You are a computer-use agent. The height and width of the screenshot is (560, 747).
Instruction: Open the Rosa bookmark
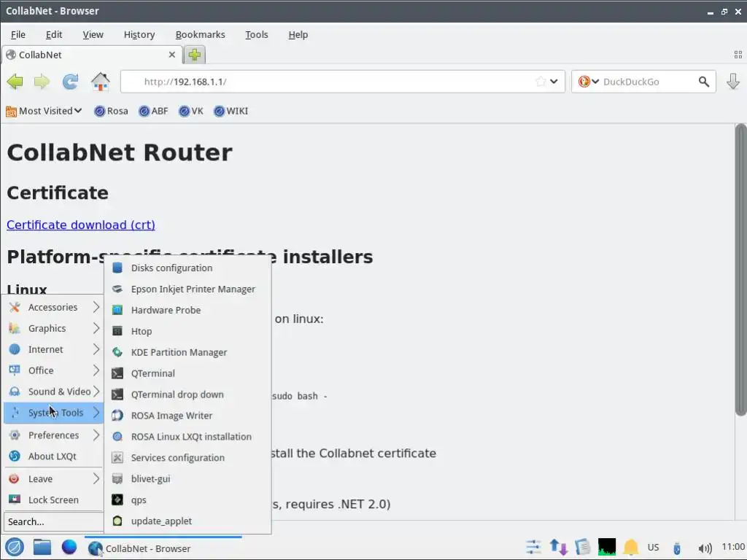click(x=111, y=111)
